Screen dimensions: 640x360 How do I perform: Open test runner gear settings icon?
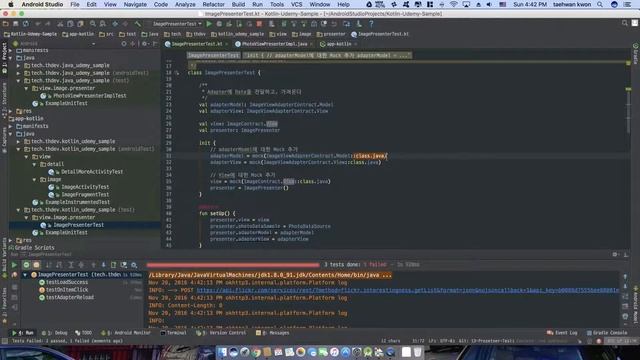[134, 265]
